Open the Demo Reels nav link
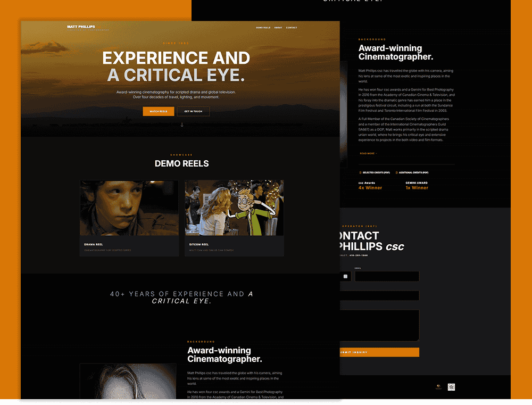Image resolution: width=532 pixels, height=405 pixels. (x=263, y=28)
